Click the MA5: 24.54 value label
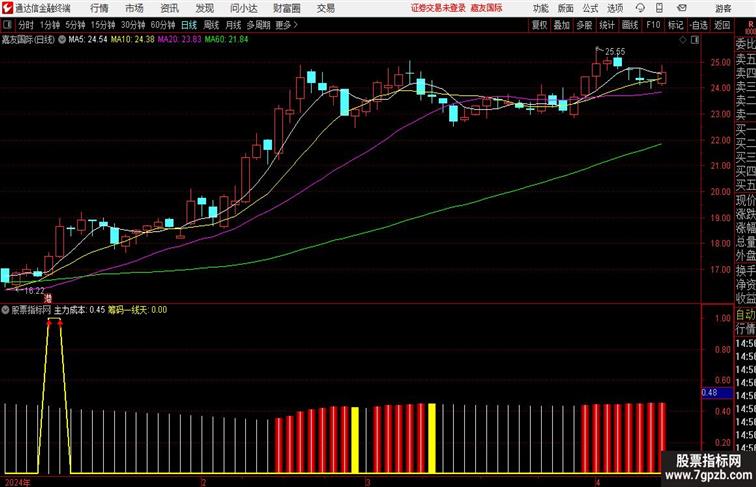The image size is (756, 487). (88, 40)
